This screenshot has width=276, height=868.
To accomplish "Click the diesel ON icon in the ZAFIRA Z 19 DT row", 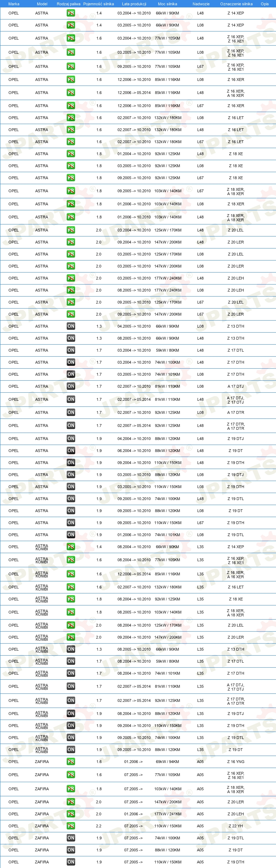I will point(71,850).
